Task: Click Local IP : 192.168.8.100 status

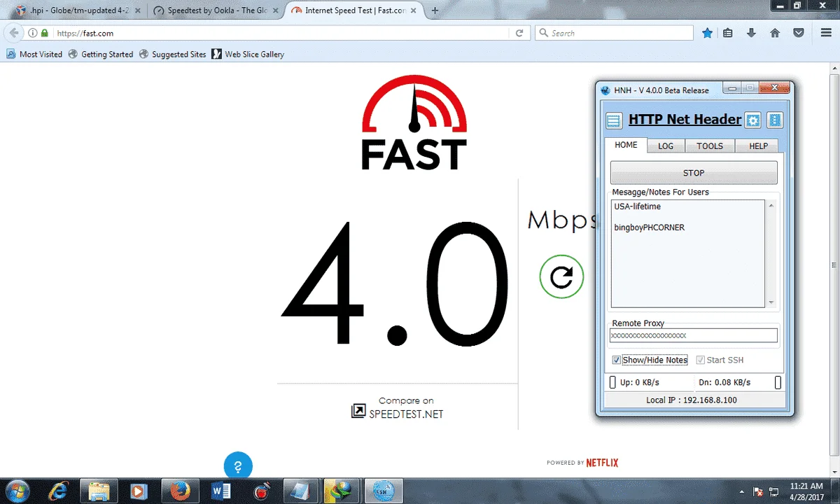Action: click(692, 400)
